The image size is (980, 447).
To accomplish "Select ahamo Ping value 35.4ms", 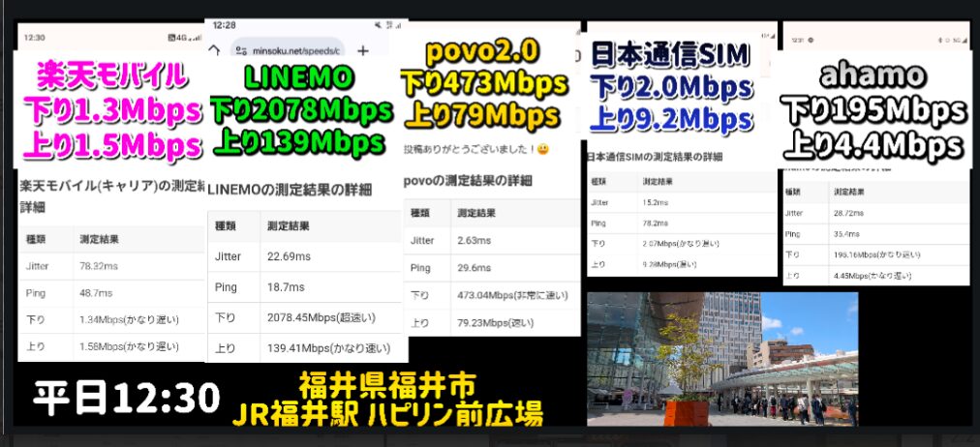I will pyautogui.click(x=845, y=234).
